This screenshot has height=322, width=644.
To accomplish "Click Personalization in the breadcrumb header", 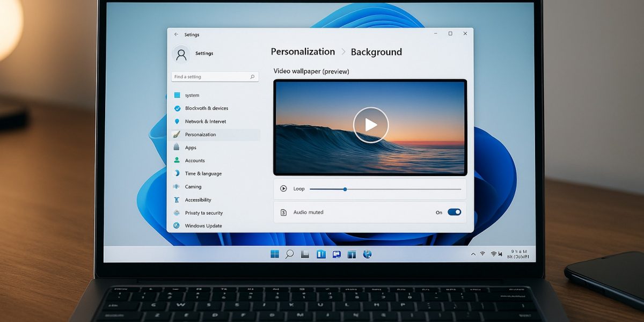I will click(x=303, y=52).
